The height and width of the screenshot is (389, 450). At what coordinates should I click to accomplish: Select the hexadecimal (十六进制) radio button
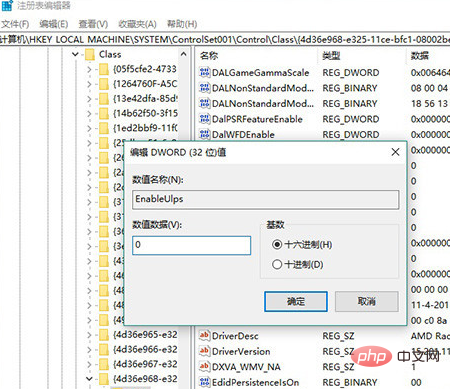[x=277, y=245]
